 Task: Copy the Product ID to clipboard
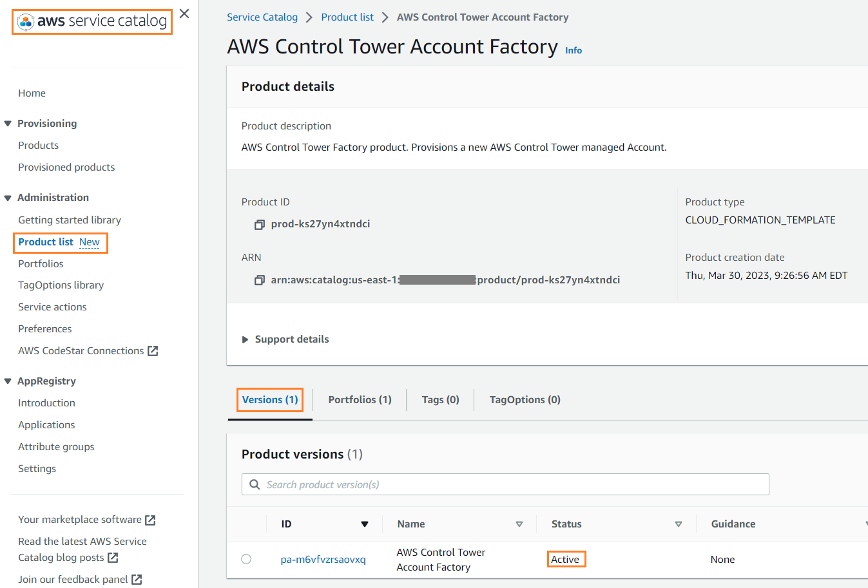(x=259, y=225)
